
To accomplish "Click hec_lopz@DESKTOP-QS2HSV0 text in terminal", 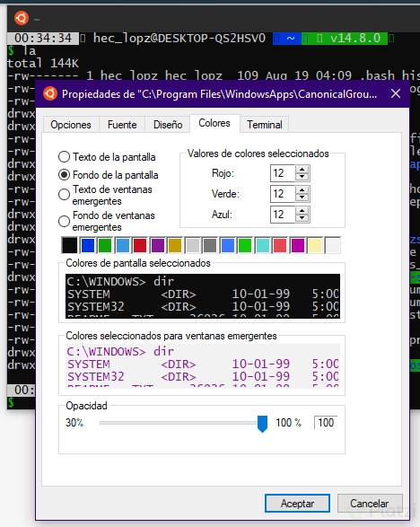I will [179, 38].
